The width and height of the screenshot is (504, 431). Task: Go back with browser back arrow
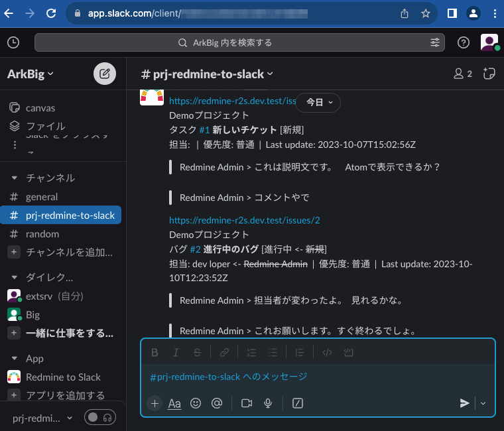click(x=9, y=13)
